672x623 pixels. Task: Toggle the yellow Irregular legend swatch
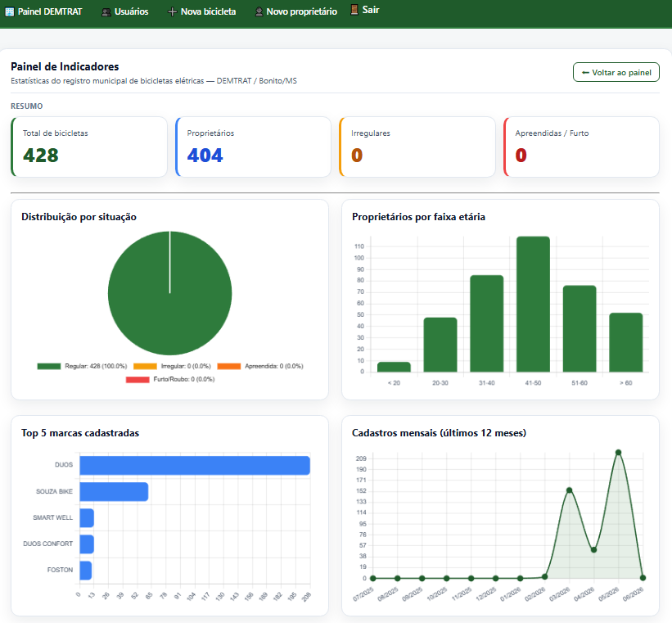click(145, 366)
